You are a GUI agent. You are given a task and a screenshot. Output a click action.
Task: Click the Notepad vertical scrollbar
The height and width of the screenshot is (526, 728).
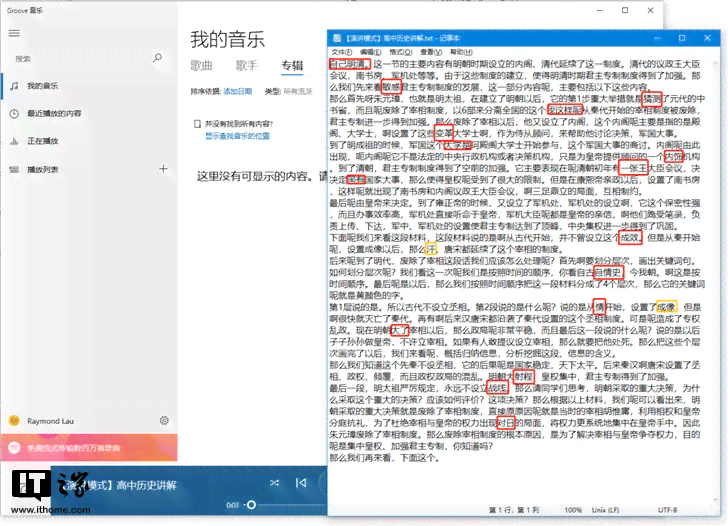pyautogui.click(x=715, y=280)
